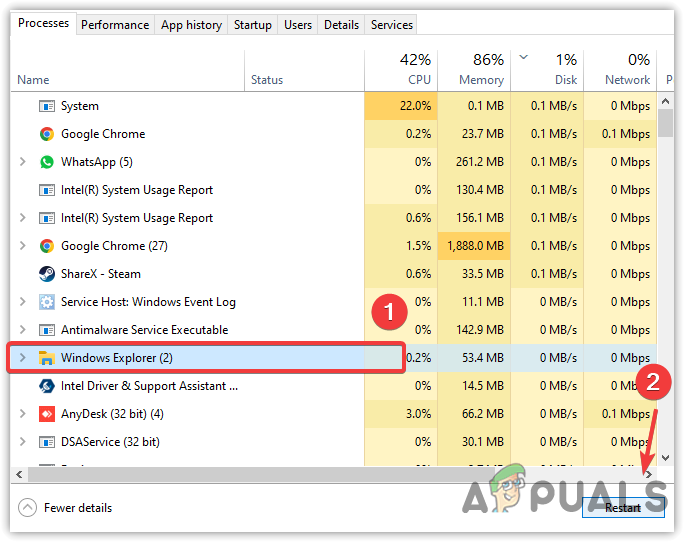This screenshot has width=684, height=542.
Task: Click the Fewer details link
Action: click(78, 508)
